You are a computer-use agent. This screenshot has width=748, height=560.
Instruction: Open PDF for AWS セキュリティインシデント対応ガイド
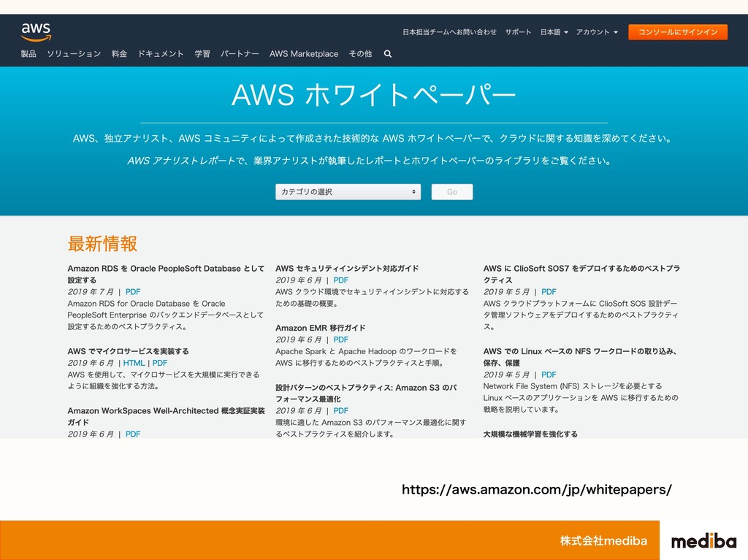340,280
